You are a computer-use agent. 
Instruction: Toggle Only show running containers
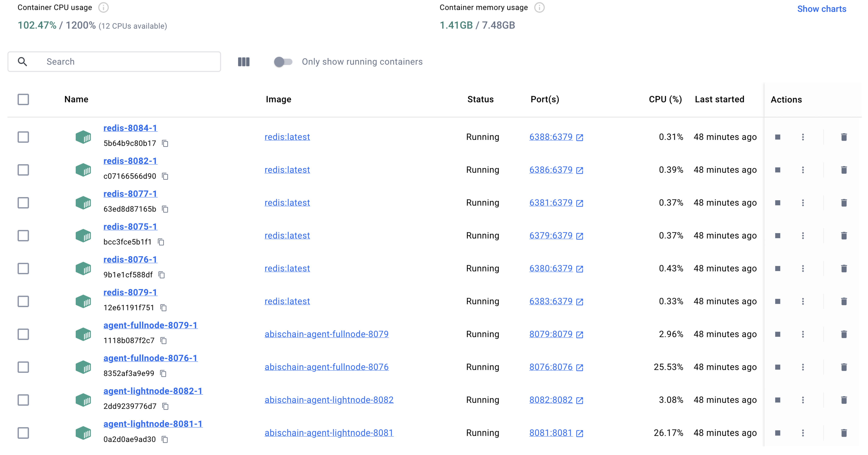tap(283, 62)
